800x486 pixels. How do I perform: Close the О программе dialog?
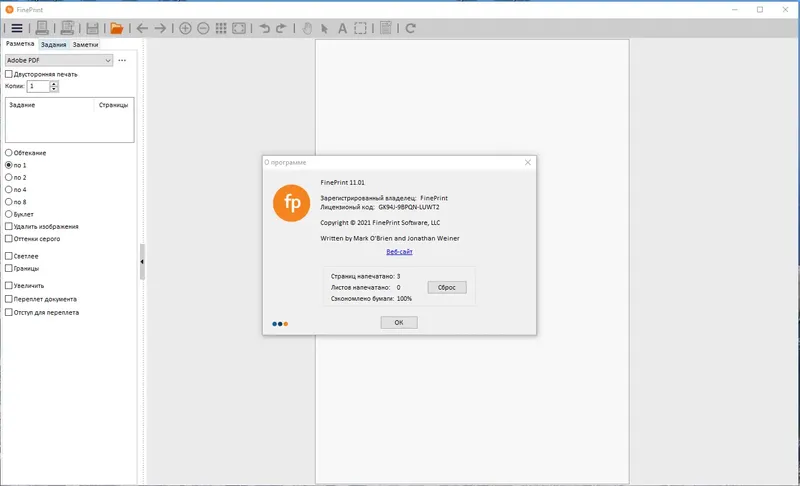click(x=528, y=162)
